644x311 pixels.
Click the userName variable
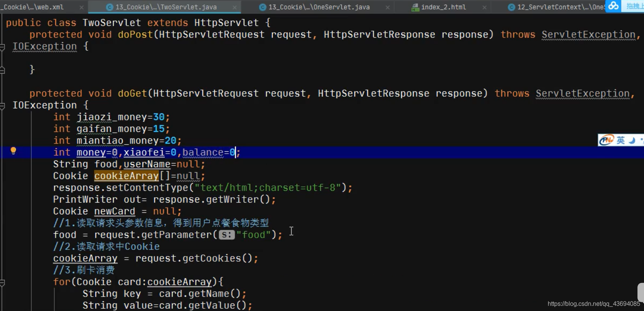point(147,164)
